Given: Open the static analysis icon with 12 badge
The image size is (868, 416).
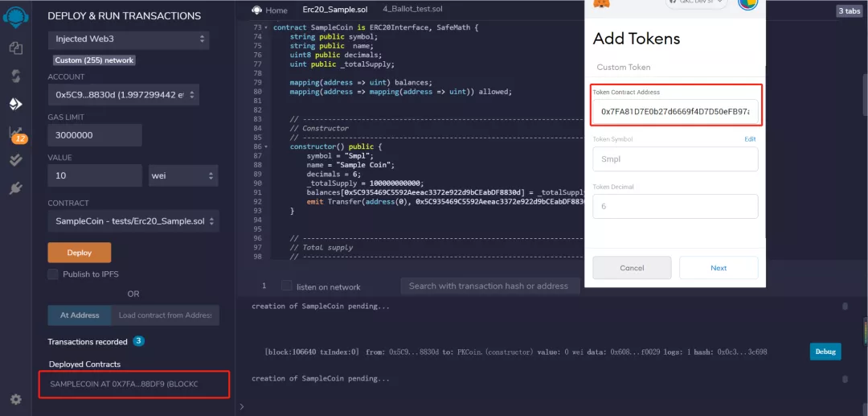Looking at the screenshot, I should [x=17, y=134].
